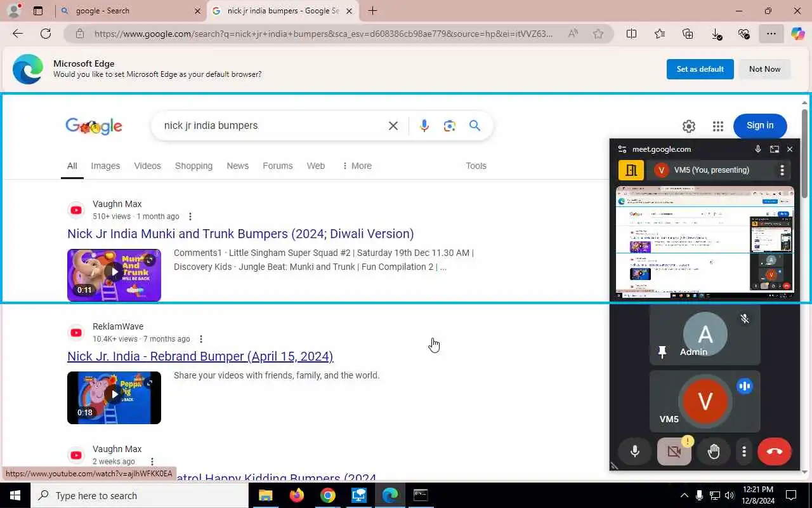Toggle the microphone in Meet panel
Image resolution: width=812 pixels, height=508 pixels.
[635, 451]
